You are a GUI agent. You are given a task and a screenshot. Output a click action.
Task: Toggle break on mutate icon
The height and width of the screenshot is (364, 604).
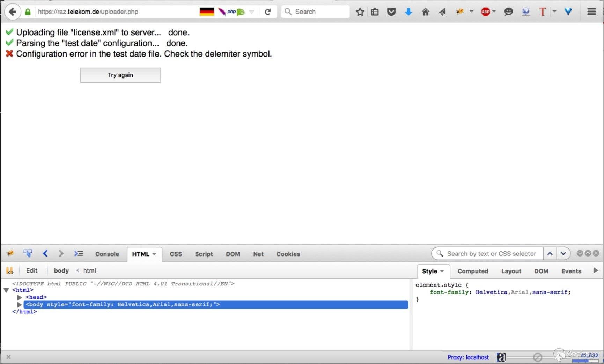tap(10, 270)
